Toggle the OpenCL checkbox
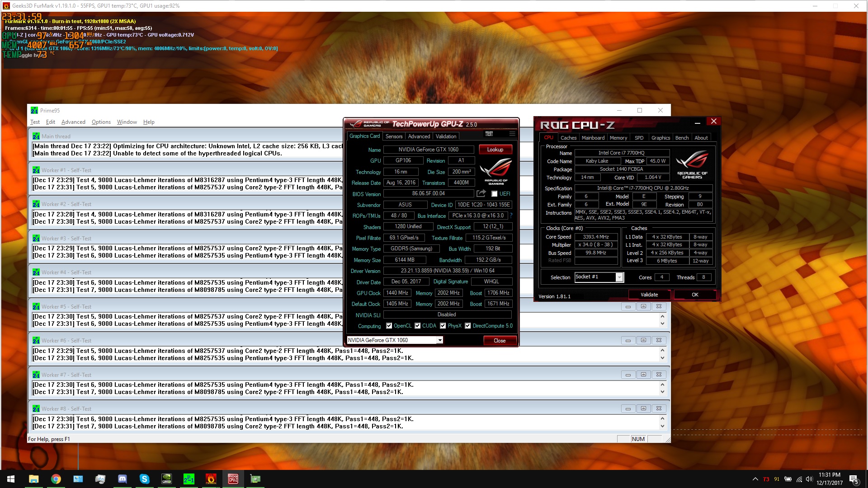Screen dimensions: 868x488 tap(389, 326)
